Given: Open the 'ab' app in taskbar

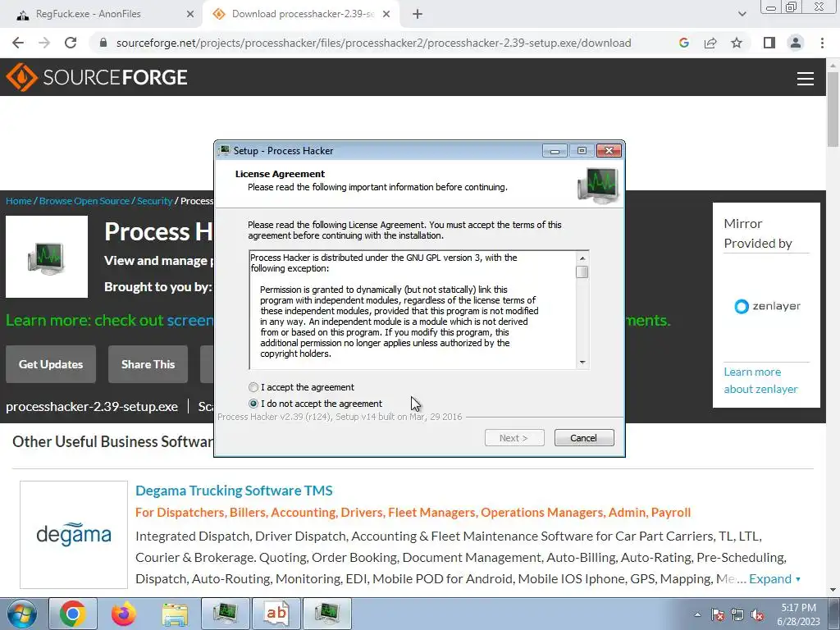Looking at the screenshot, I should pos(276,614).
